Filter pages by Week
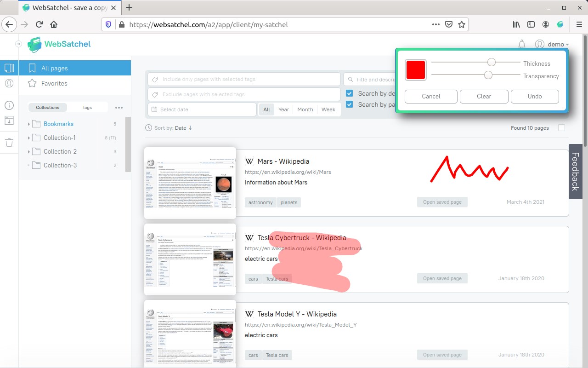 (x=328, y=109)
